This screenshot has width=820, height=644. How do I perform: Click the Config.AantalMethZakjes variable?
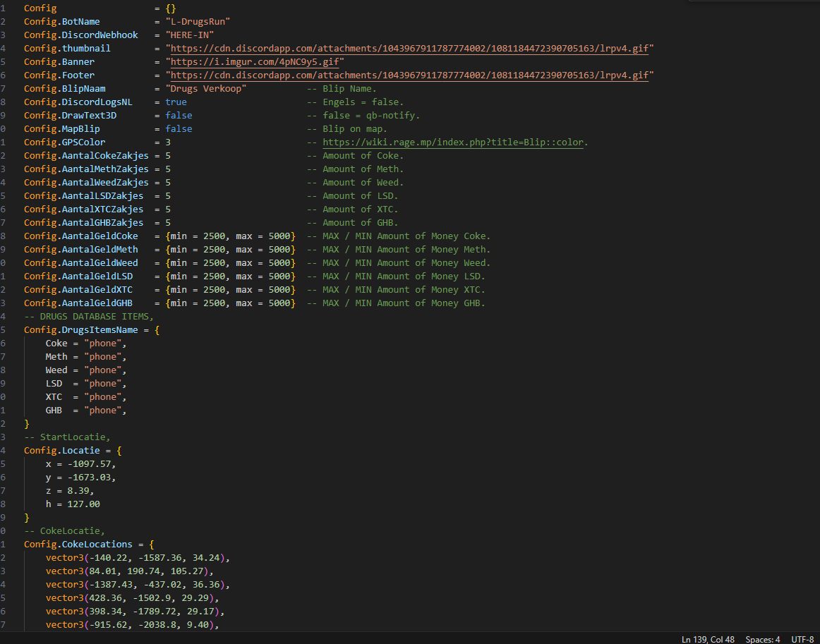(86, 169)
